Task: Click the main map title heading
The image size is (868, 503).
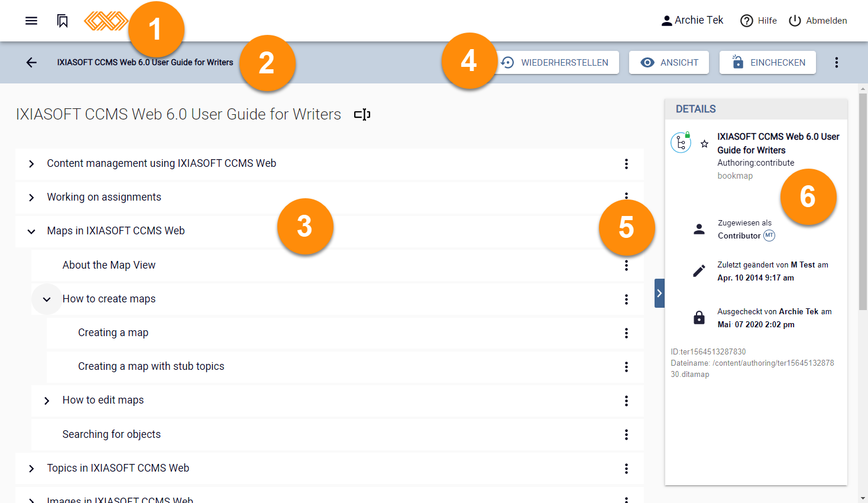Action: (179, 114)
